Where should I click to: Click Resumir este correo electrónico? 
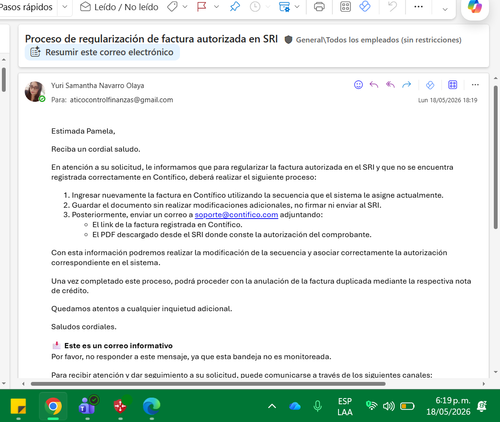(102, 52)
